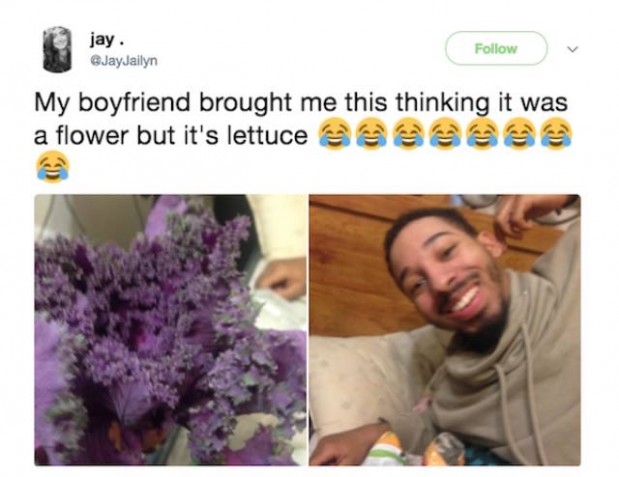
Task: Click the sixth laughing emoji in the row
Action: pos(518,134)
